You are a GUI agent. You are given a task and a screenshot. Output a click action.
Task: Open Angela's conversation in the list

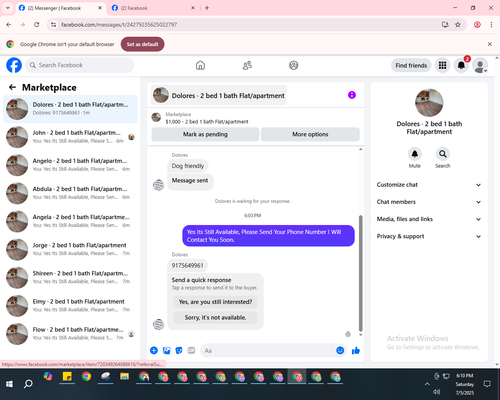click(x=70, y=221)
